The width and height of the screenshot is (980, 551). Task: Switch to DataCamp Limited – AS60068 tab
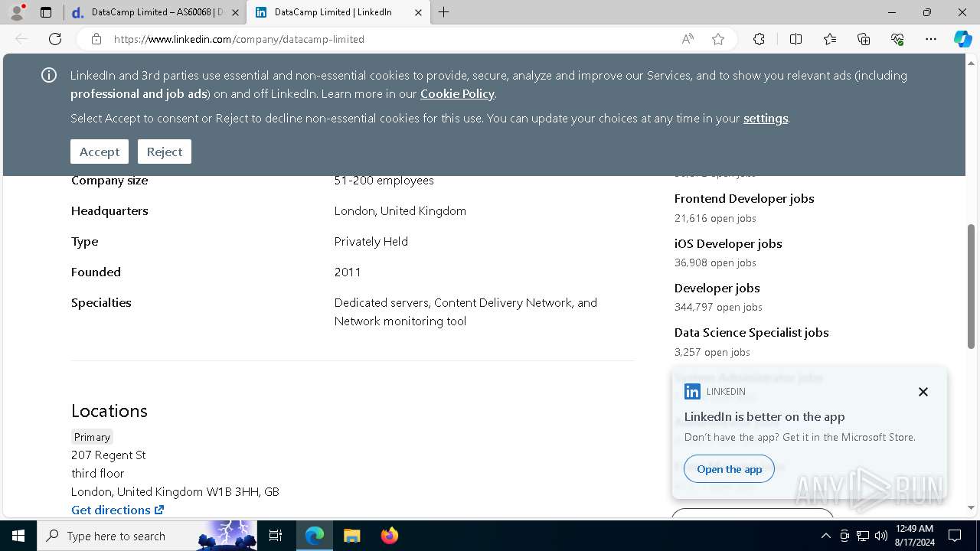click(x=155, y=12)
